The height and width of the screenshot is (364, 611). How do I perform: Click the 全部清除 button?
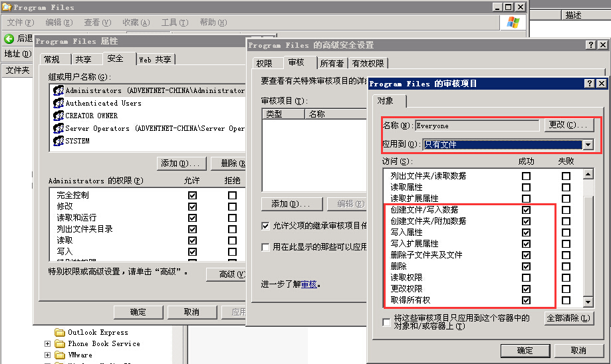(568, 319)
